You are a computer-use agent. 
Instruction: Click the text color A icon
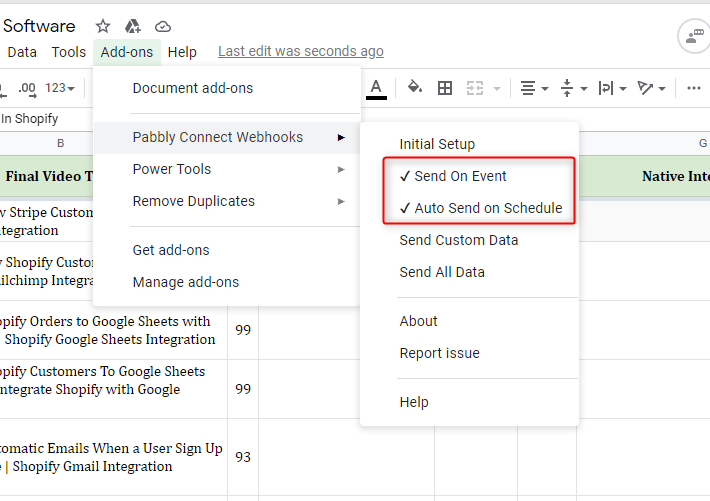point(376,88)
